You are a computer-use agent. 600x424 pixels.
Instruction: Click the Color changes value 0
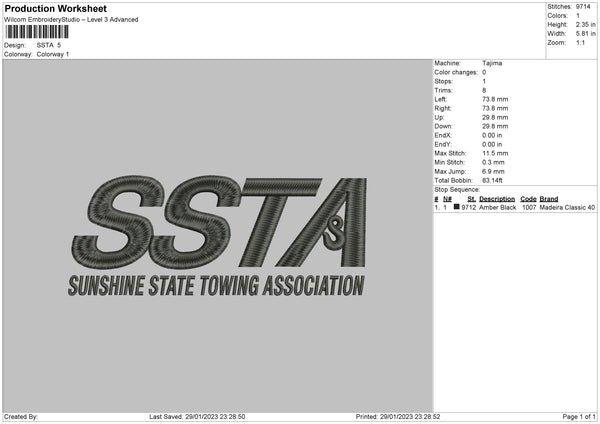pos(484,72)
